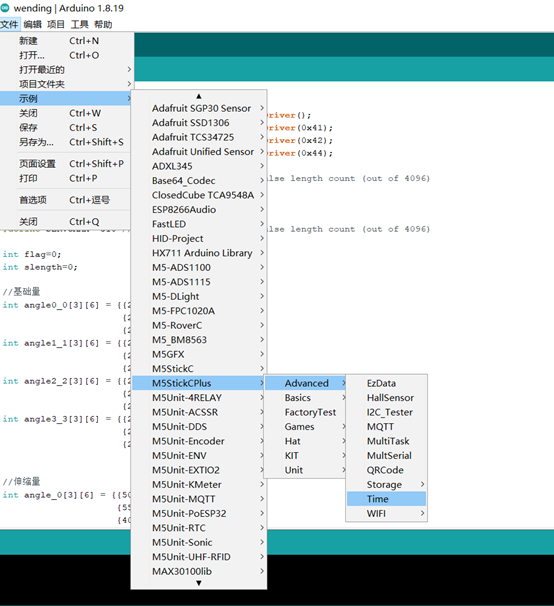Open MultiTask example sketch
The height and width of the screenshot is (606, 554).
387,441
